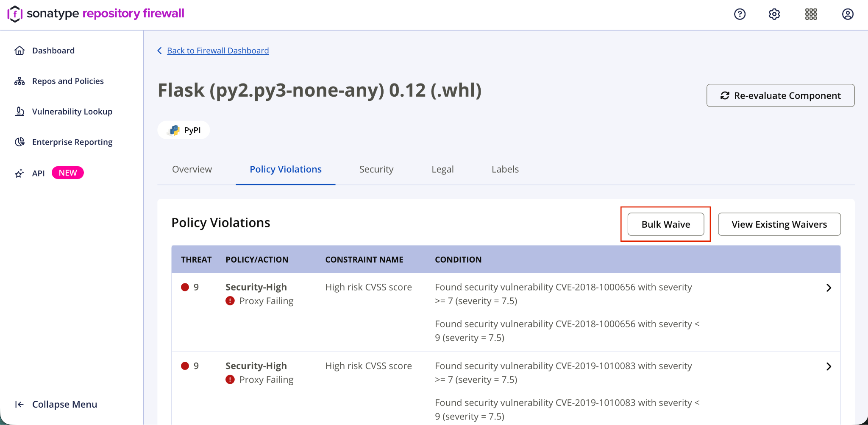Click the Sonatype Repository Firewall logo
The width and height of the screenshot is (868, 425).
96,14
